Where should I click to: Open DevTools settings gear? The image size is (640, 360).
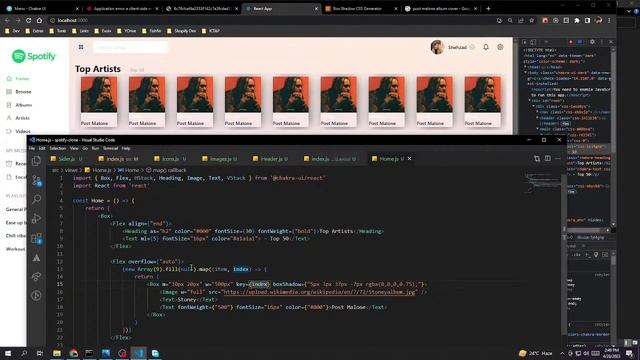pyautogui.click(x=592, y=42)
